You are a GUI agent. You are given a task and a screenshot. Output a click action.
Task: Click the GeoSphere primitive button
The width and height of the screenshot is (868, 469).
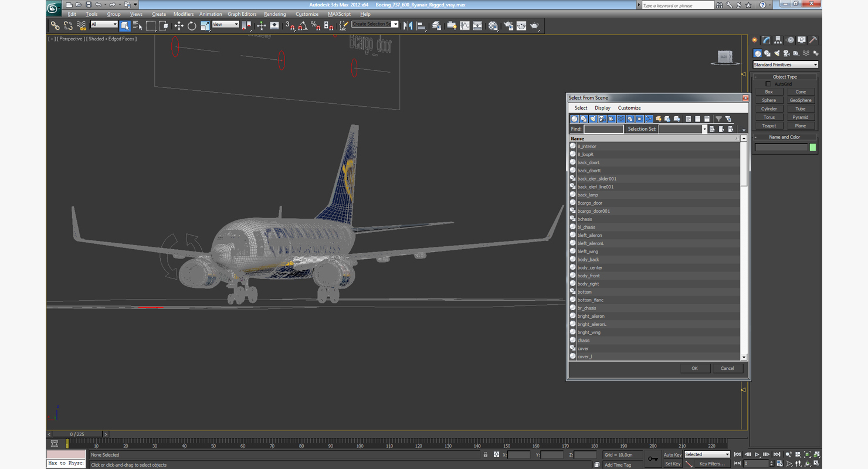pos(801,100)
